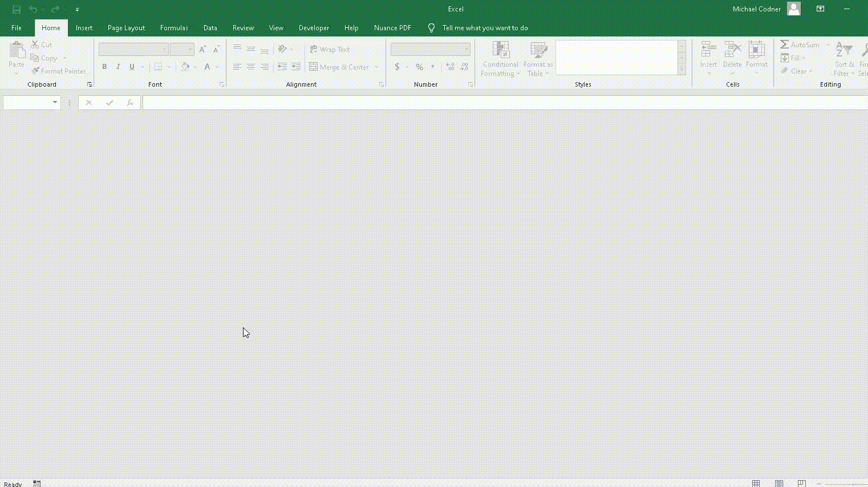Viewport: 868px width, 487px height.
Task: Open Customize Quick Access Toolbar arrow
Action: [77, 10]
